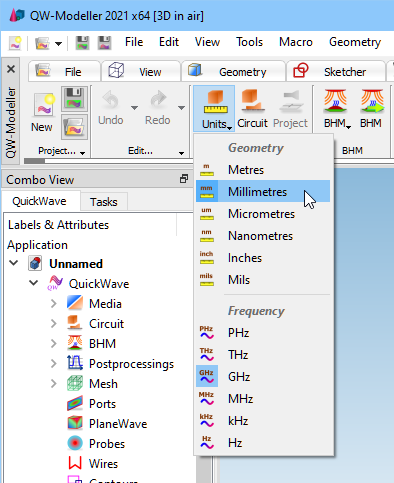
Task: Switch to the Sketcher ribbon tab
Action: [x=336, y=71]
